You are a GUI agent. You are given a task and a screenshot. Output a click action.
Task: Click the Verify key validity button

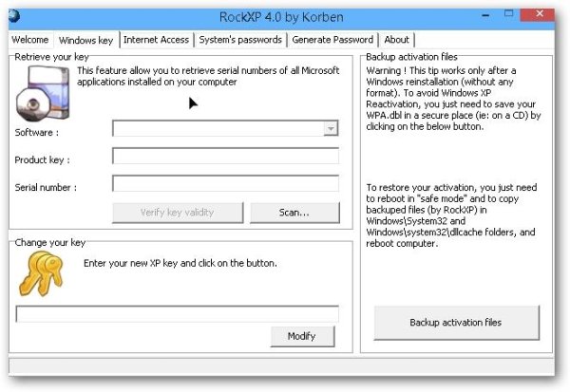pos(178,213)
